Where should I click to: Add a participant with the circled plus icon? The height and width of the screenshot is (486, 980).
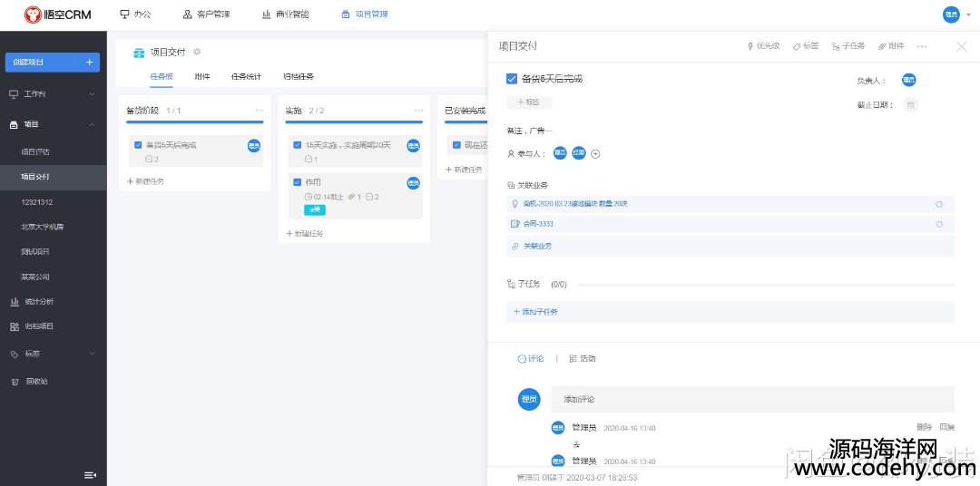click(595, 153)
